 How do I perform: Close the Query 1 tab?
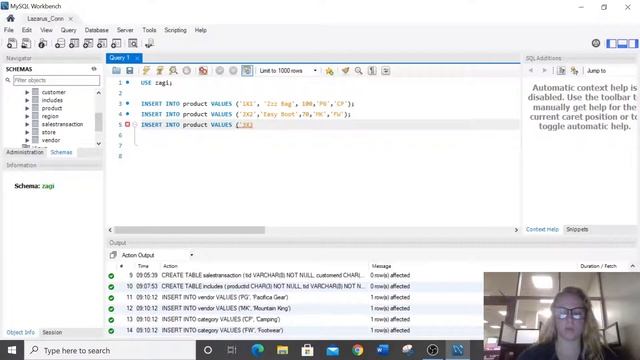click(x=137, y=58)
